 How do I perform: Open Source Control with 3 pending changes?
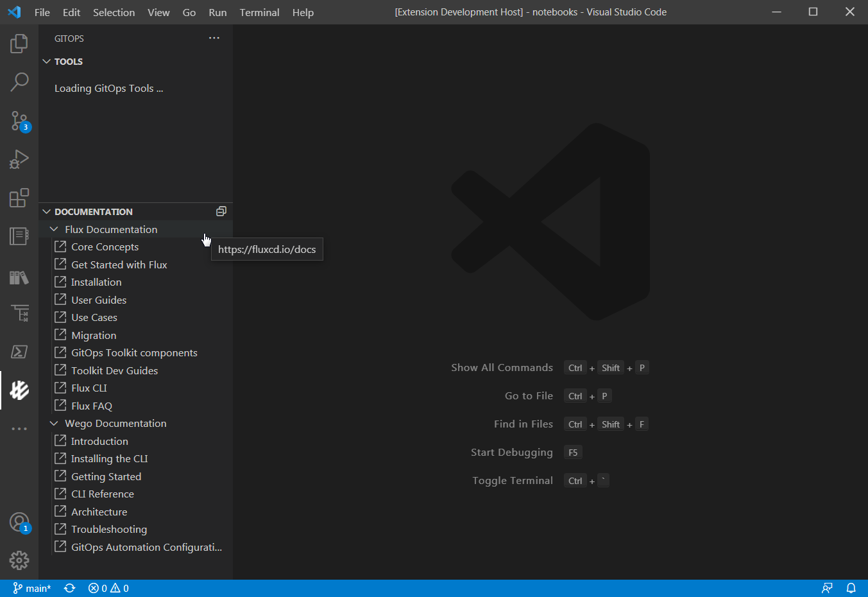pyautogui.click(x=19, y=121)
